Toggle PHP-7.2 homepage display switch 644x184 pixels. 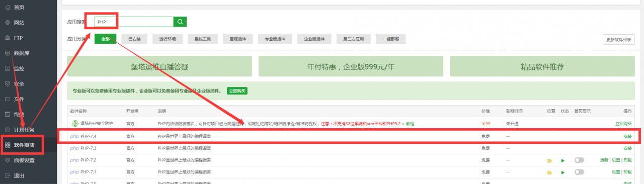[579, 160]
